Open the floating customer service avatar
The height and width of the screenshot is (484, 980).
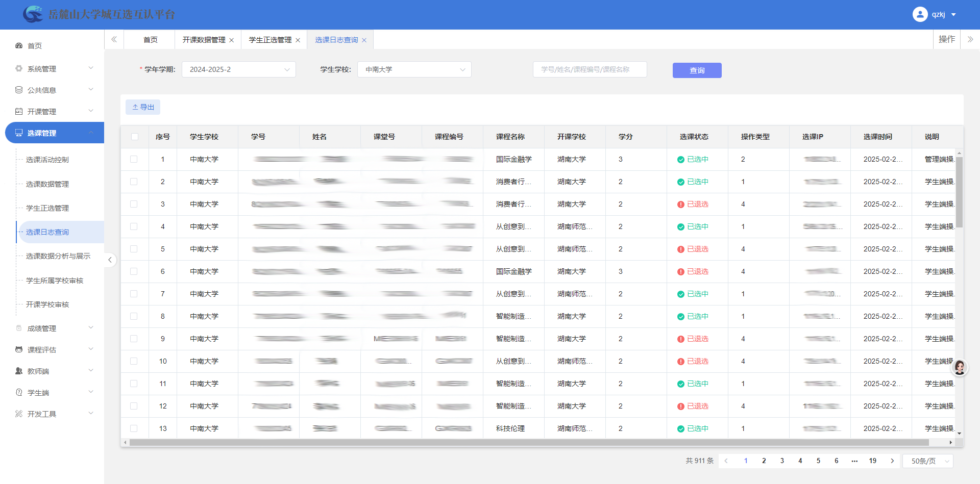960,367
